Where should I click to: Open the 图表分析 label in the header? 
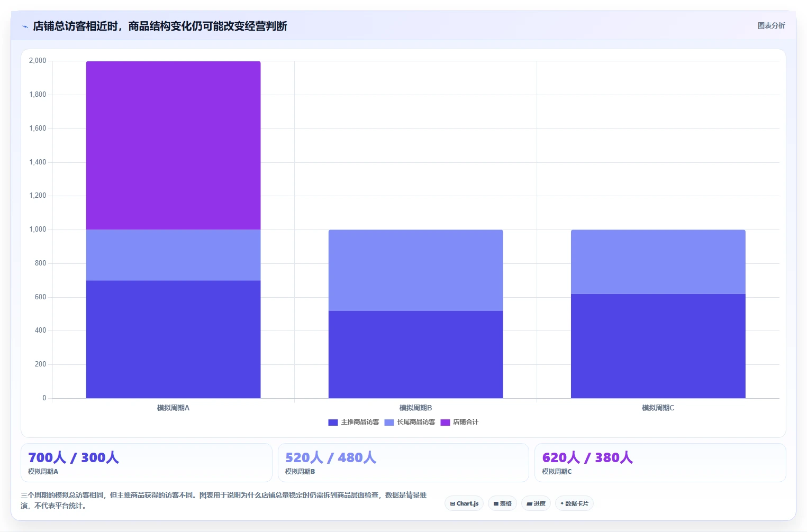771,25
